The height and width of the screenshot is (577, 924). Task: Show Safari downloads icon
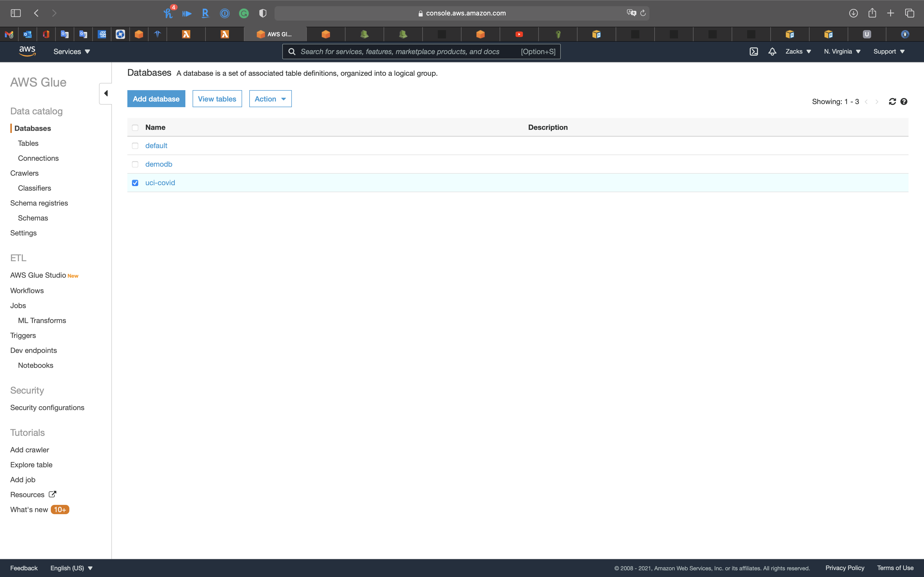[x=853, y=13]
